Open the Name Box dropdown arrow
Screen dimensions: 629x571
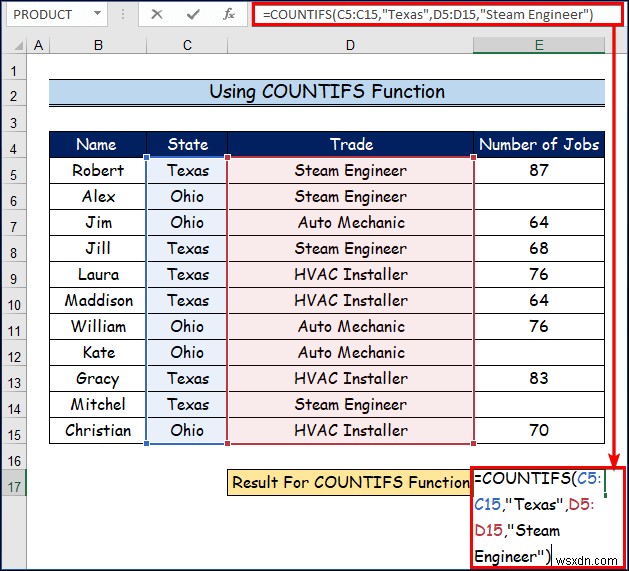click(97, 14)
